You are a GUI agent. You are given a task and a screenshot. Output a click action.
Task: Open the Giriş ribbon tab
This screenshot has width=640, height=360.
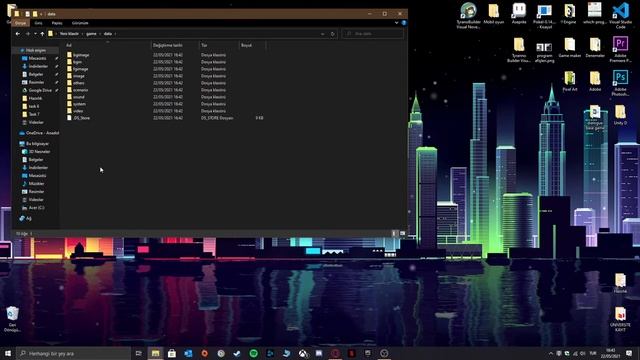(38, 23)
